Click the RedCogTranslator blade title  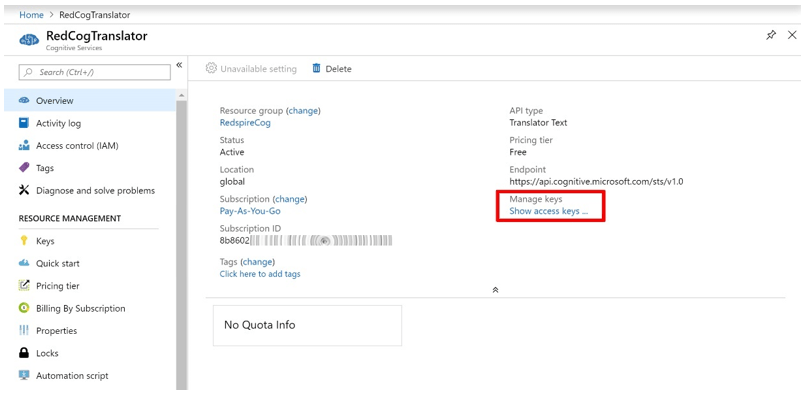(97, 36)
